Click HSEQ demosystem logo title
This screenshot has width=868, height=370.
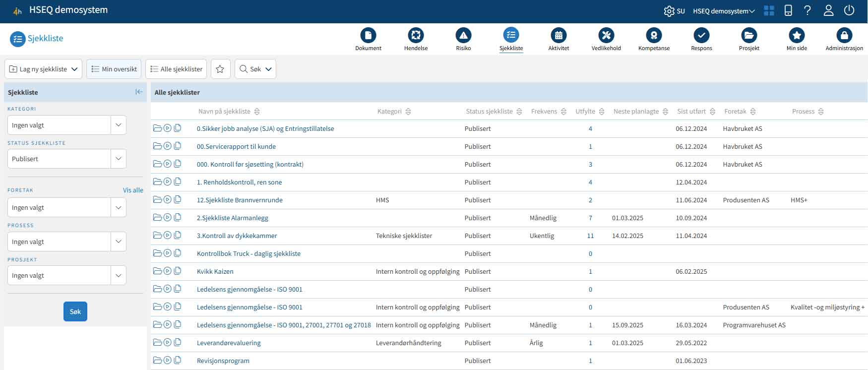pyautogui.click(x=68, y=10)
